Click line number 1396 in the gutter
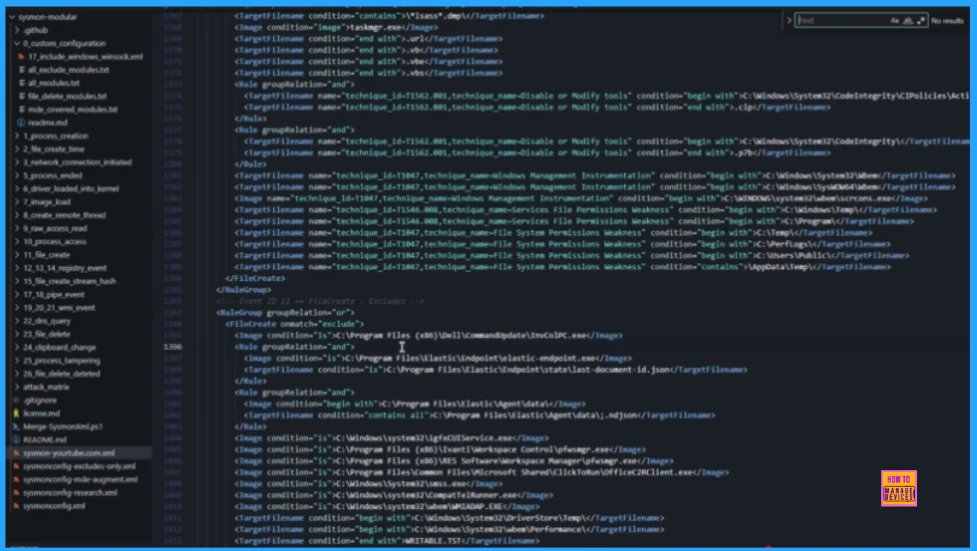This screenshot has height=551, width=977. [x=173, y=347]
